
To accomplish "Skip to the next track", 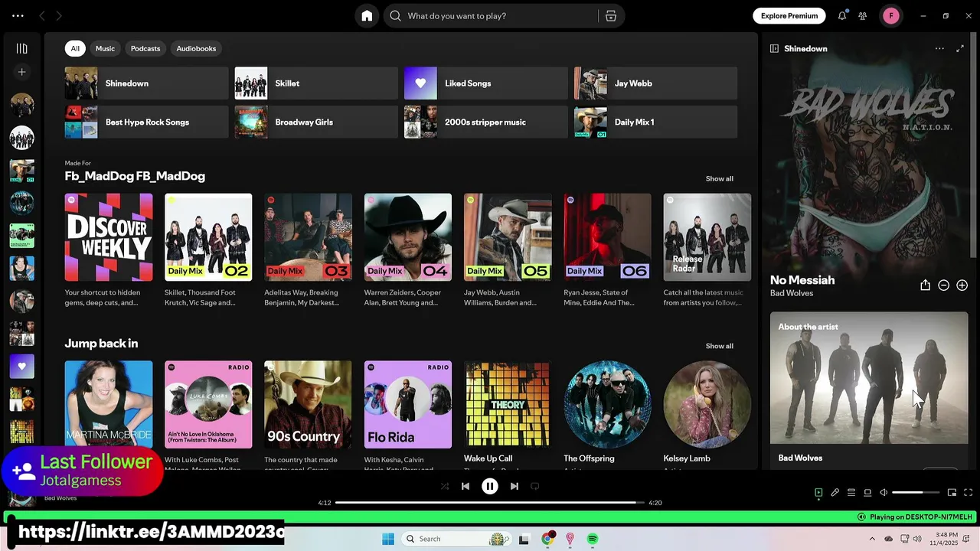I will click(514, 486).
